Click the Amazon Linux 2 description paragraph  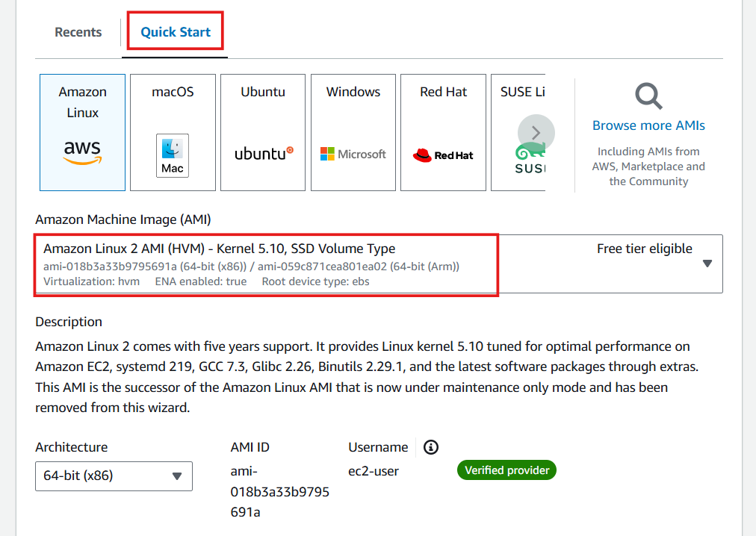pos(367,377)
